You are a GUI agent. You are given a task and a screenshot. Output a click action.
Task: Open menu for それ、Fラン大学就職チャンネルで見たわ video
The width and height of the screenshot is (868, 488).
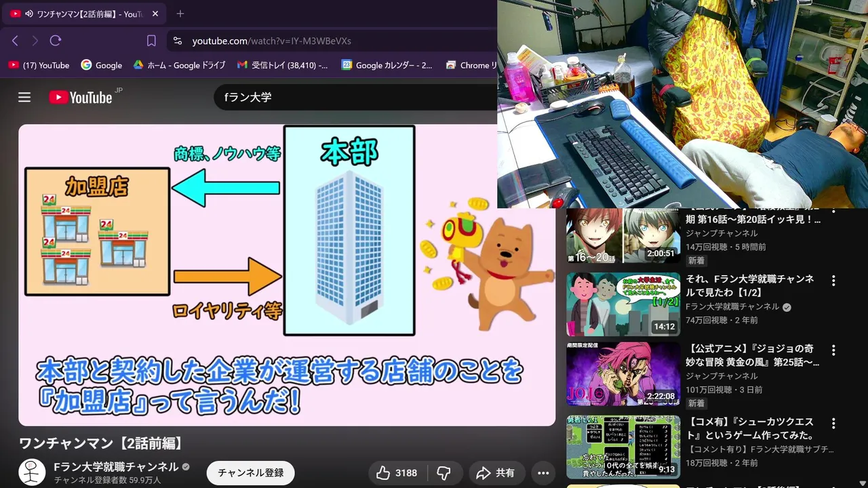click(833, 281)
